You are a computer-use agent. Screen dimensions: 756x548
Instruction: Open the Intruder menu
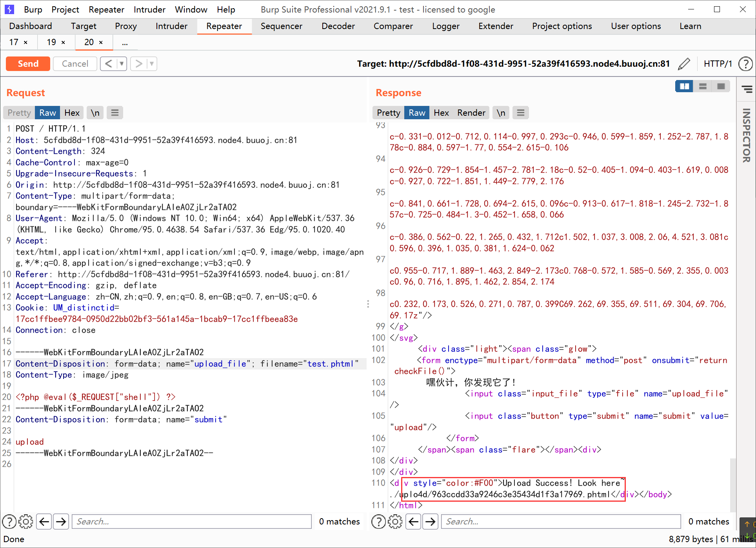click(x=149, y=9)
